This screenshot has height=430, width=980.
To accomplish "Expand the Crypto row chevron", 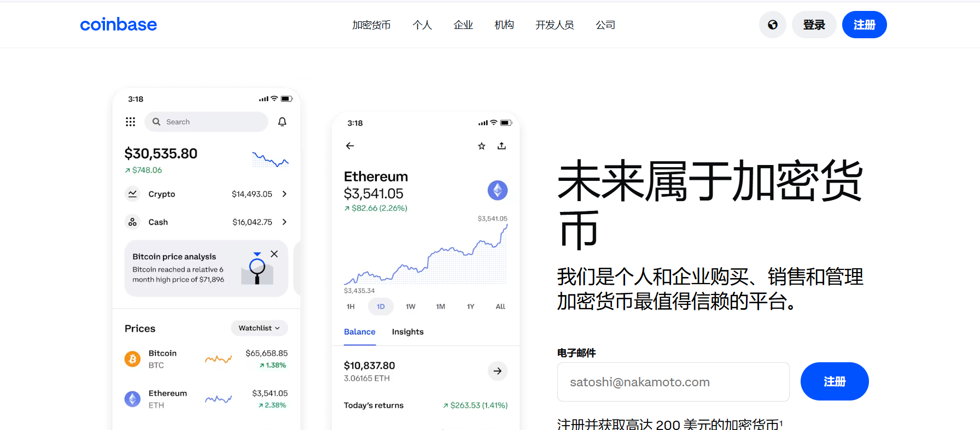I will [284, 194].
